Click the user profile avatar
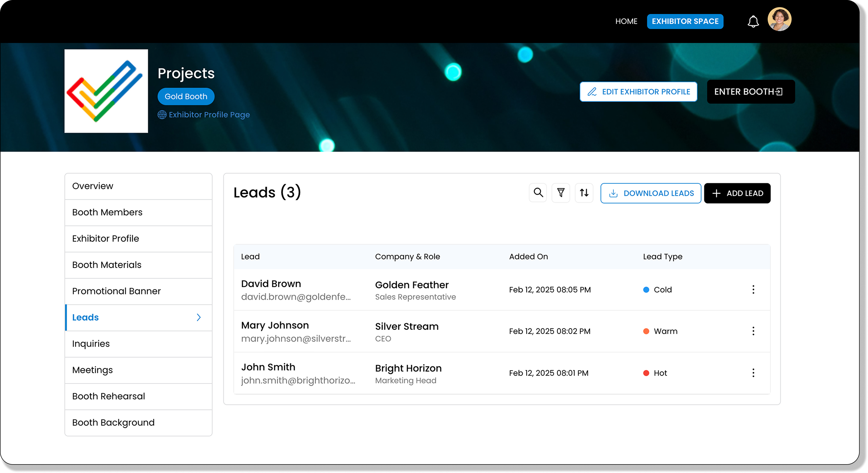 tap(779, 20)
